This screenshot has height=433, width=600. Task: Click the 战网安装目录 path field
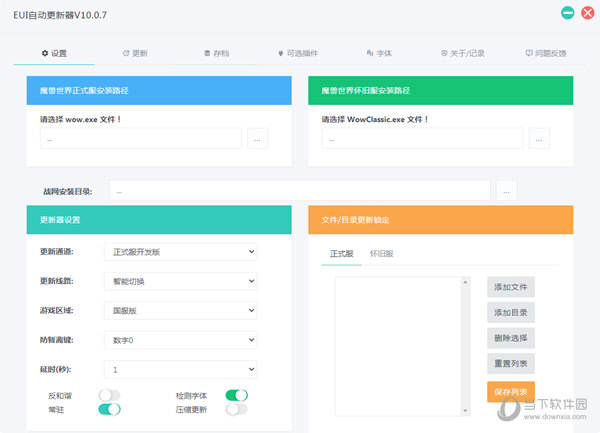click(x=299, y=190)
